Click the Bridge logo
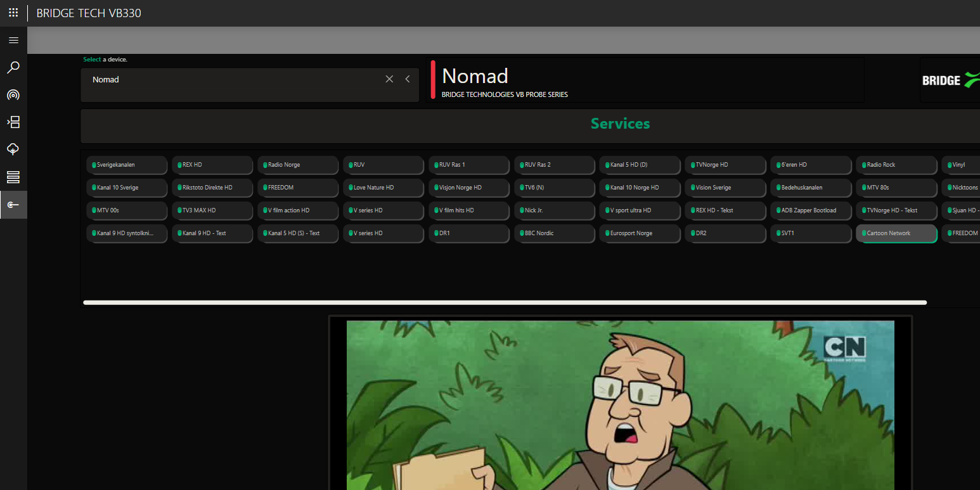Screen dimensions: 980x490 click(x=950, y=80)
